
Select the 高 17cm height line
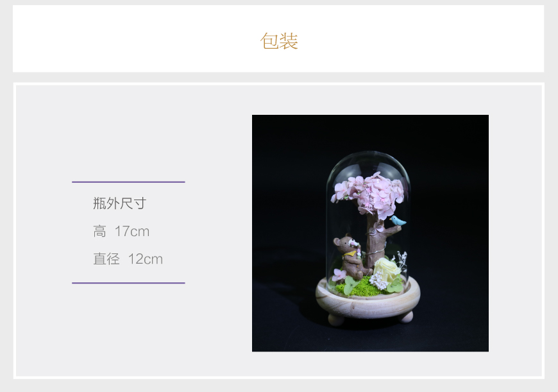(121, 231)
